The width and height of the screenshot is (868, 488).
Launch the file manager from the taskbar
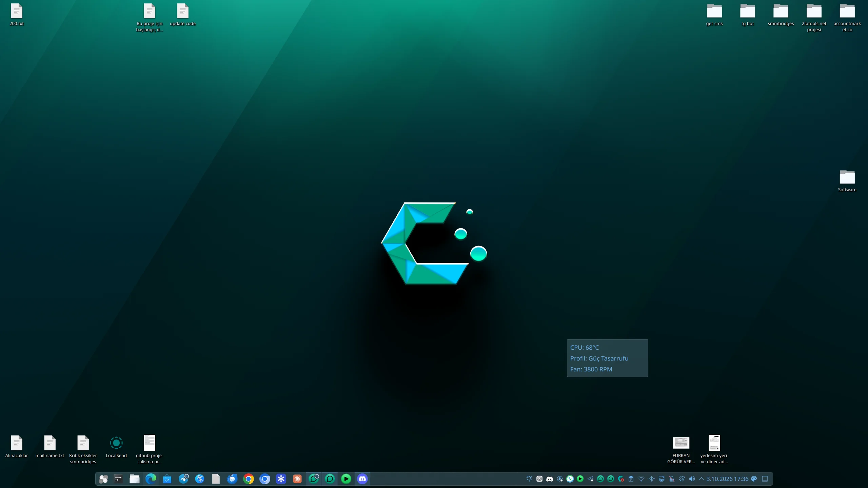135,479
